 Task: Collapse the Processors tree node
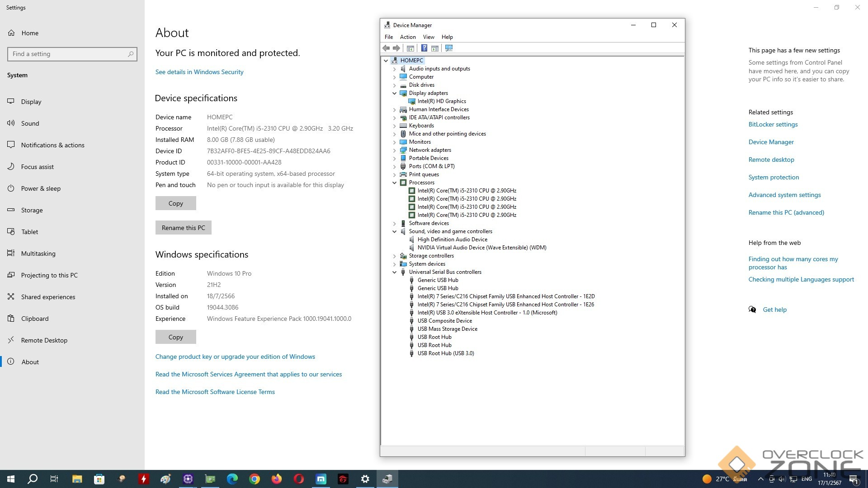click(x=394, y=183)
